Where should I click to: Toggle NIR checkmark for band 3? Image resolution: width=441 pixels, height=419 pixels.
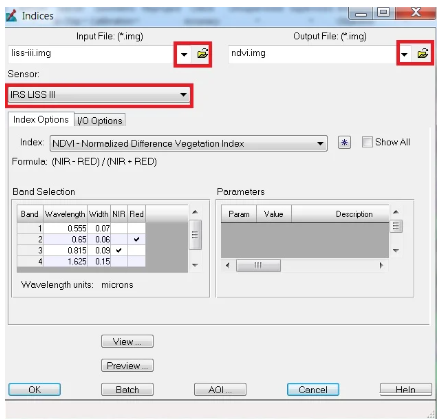[119, 250]
